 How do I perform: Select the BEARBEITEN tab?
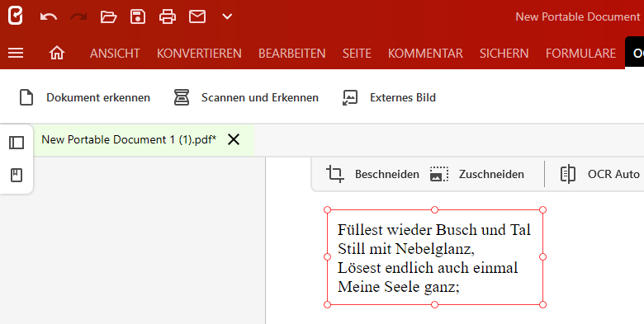point(292,54)
